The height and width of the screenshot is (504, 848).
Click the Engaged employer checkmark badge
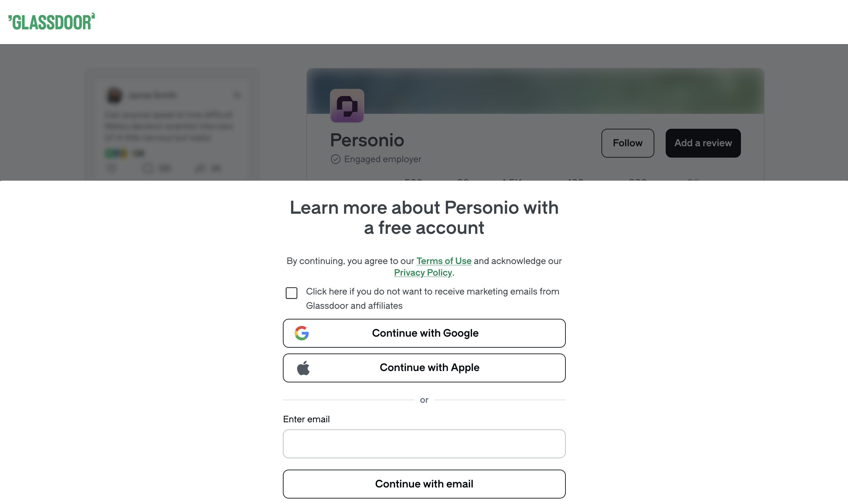coord(335,159)
